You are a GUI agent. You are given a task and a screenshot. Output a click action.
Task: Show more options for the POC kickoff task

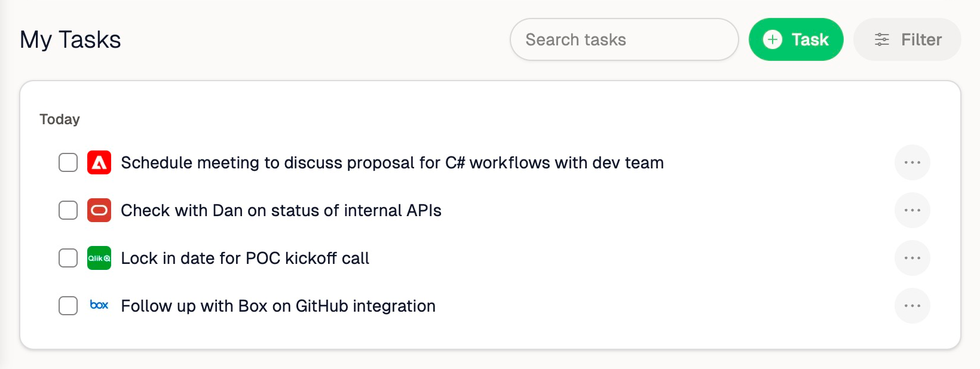(x=912, y=258)
